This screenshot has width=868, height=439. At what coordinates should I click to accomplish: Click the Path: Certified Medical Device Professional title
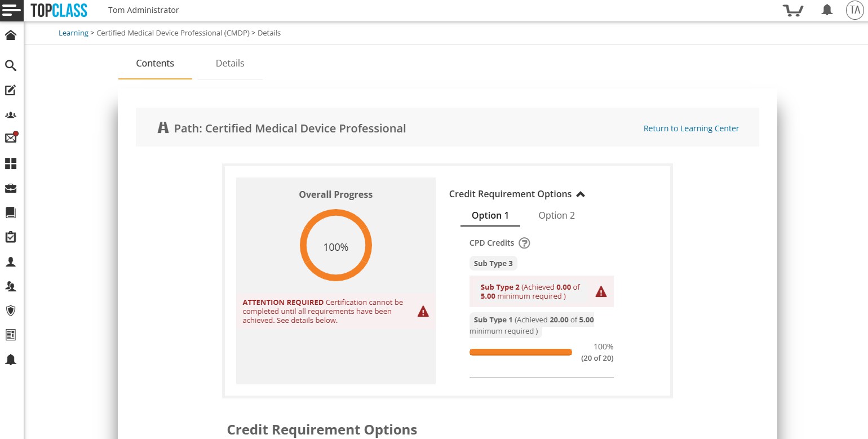point(290,128)
